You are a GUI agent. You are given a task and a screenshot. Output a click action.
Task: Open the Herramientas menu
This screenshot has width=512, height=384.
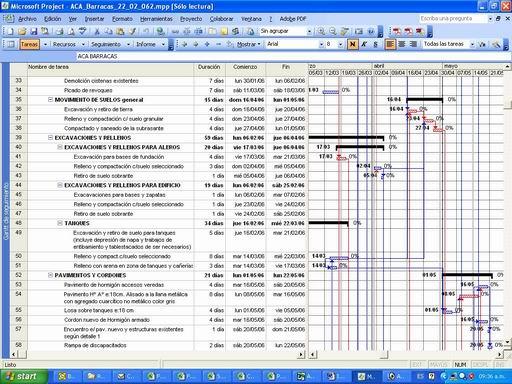tap(156, 19)
